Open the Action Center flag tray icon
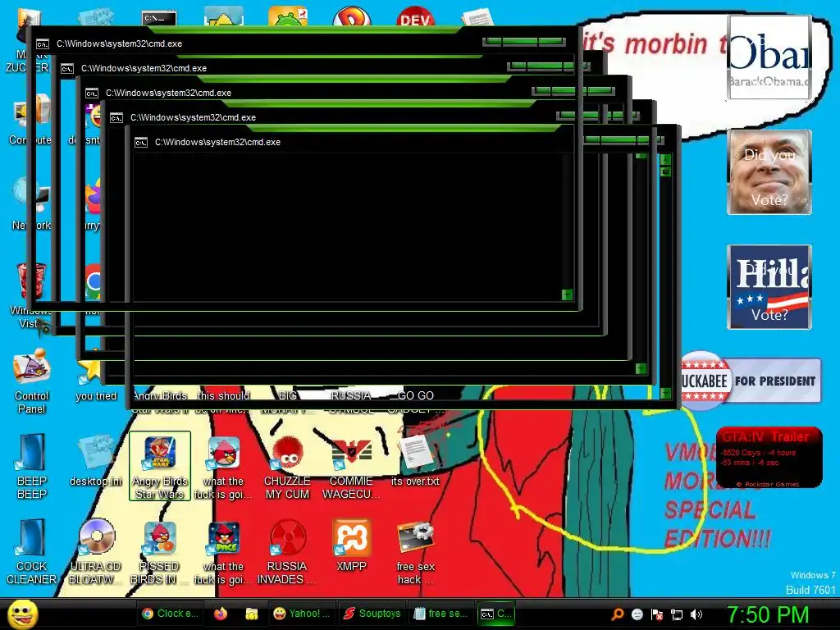This screenshot has width=840, height=630. coord(657,614)
